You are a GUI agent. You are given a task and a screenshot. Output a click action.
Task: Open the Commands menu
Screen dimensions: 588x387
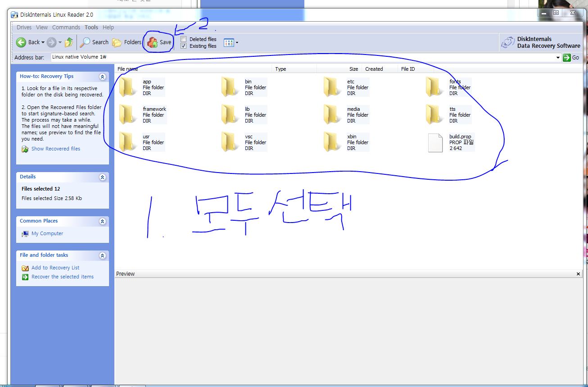(66, 27)
